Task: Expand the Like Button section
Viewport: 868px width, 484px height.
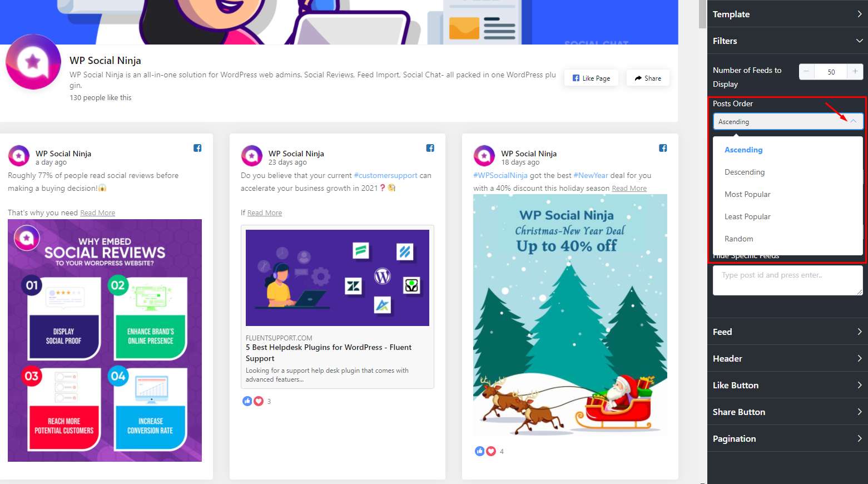Action: [787, 385]
